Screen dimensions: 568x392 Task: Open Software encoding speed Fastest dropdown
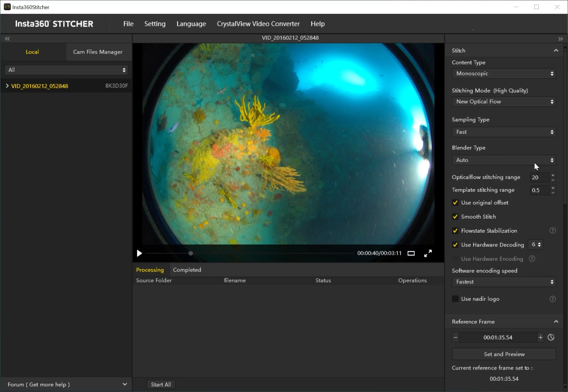click(504, 282)
